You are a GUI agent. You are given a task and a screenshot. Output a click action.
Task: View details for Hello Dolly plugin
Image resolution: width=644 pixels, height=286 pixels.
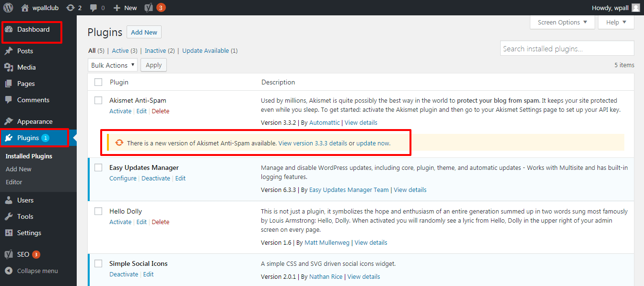click(371, 242)
